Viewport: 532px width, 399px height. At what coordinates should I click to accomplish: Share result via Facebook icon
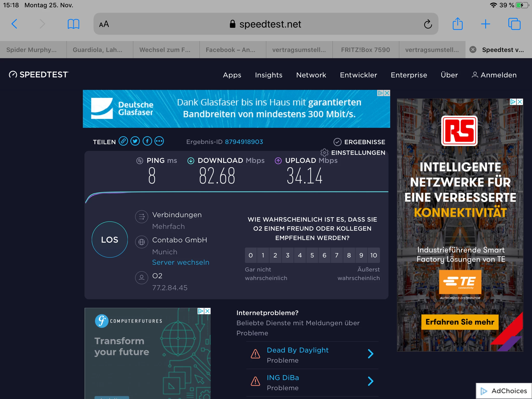[x=147, y=141]
